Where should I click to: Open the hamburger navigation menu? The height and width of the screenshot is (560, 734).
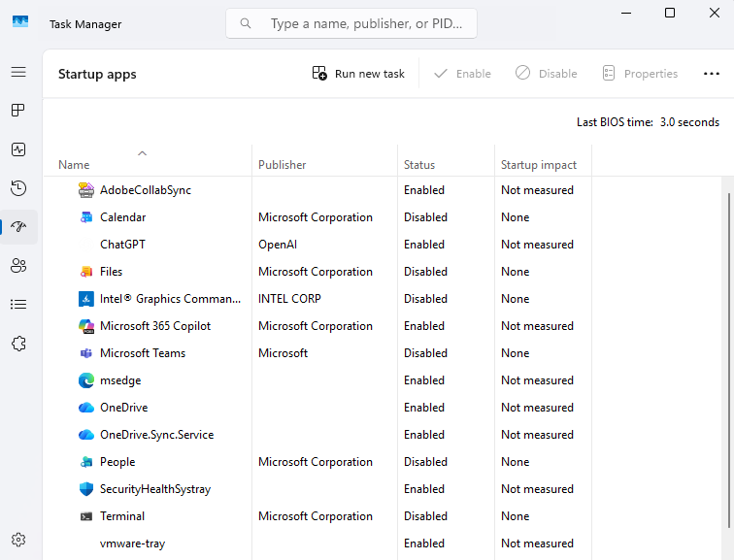click(18, 72)
